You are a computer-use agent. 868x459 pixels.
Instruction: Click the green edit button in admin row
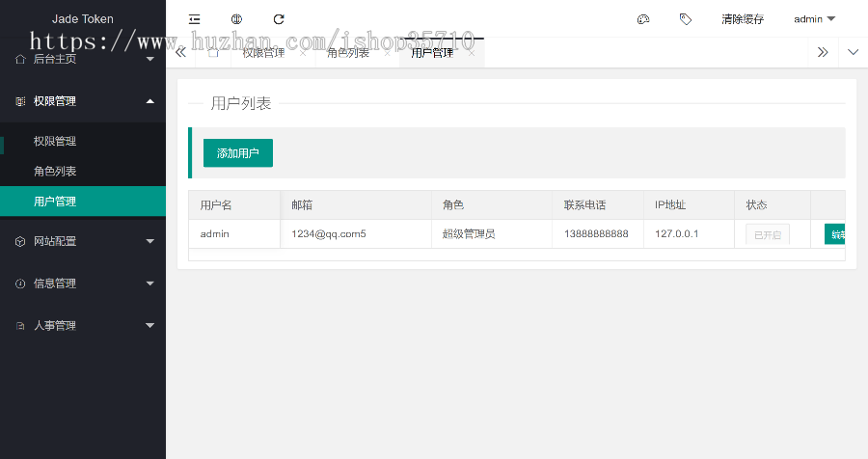click(x=835, y=234)
